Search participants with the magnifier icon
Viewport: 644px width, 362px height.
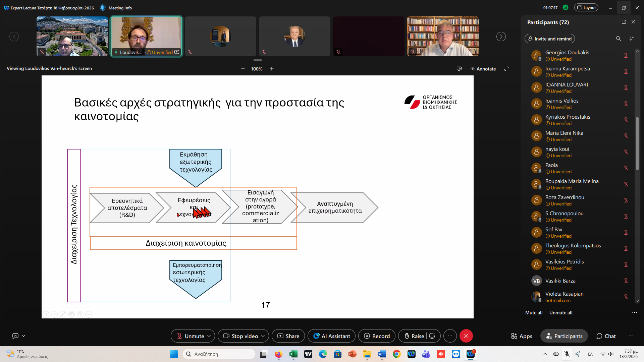[618, 39]
